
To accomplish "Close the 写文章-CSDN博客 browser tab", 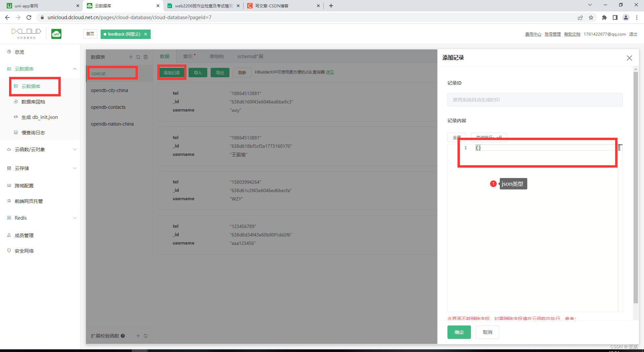I will pos(318,6).
